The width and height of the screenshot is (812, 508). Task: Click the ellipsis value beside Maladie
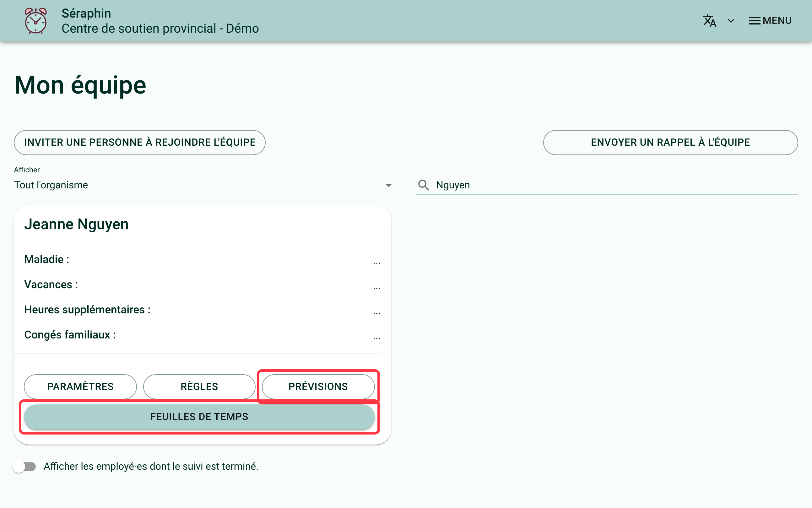[x=376, y=263]
